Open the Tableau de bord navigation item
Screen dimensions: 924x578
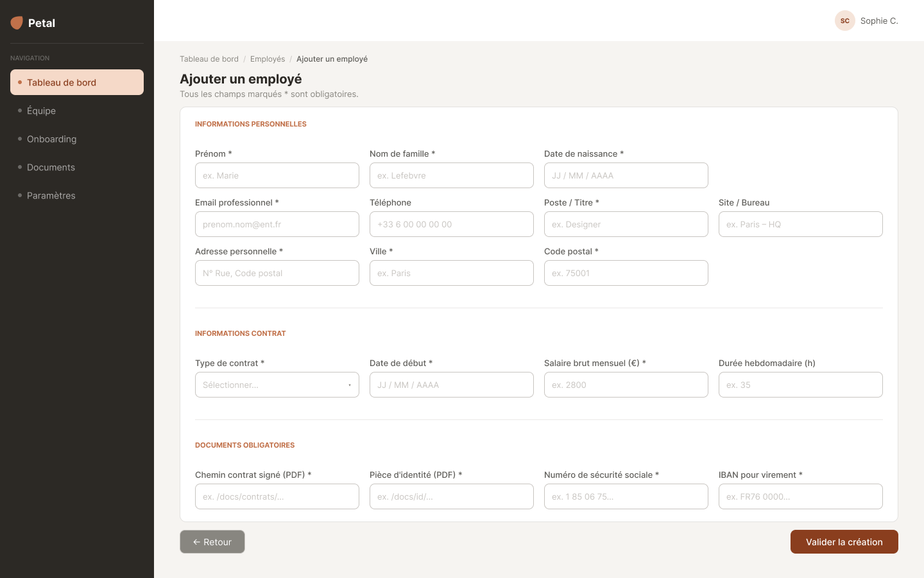(x=77, y=82)
